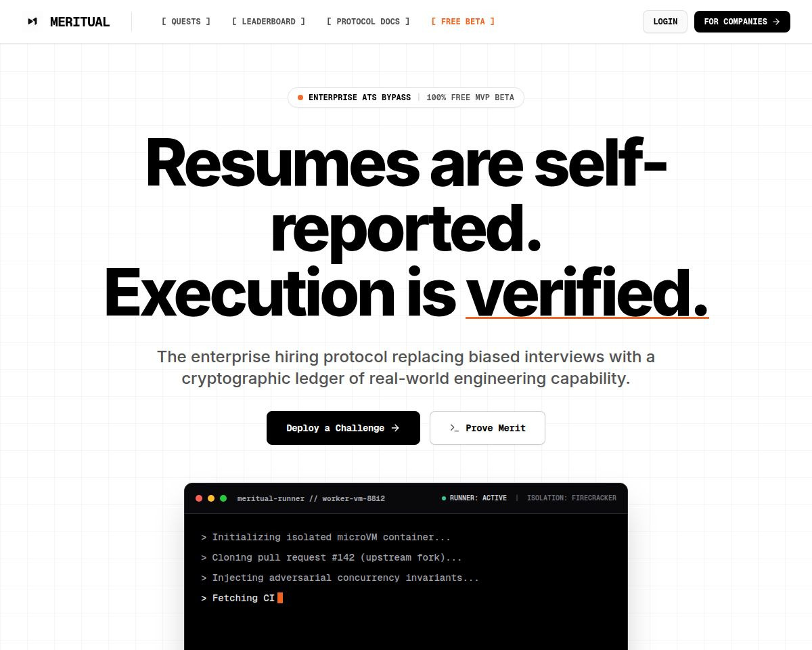Click the red terminal window dot
The height and width of the screenshot is (650, 812).
pos(199,498)
